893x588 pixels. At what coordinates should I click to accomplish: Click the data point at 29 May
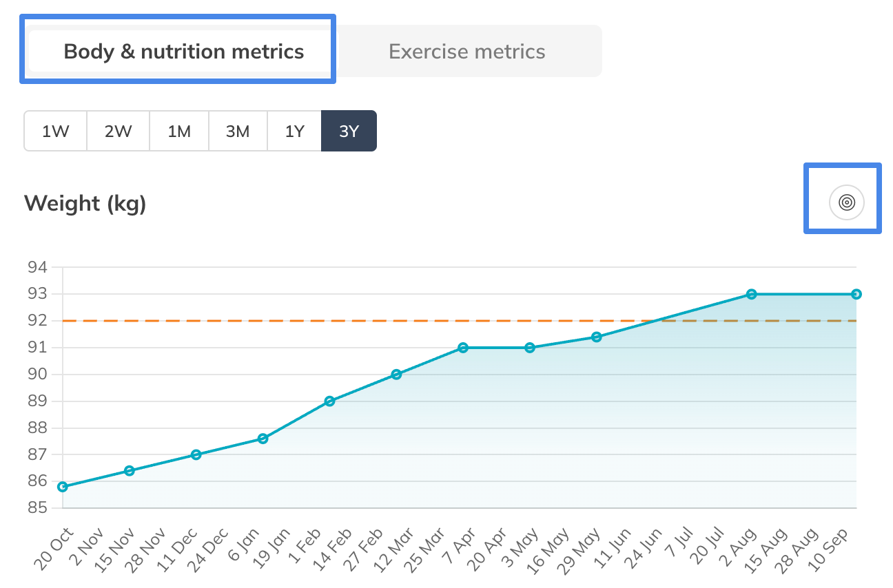(x=597, y=337)
